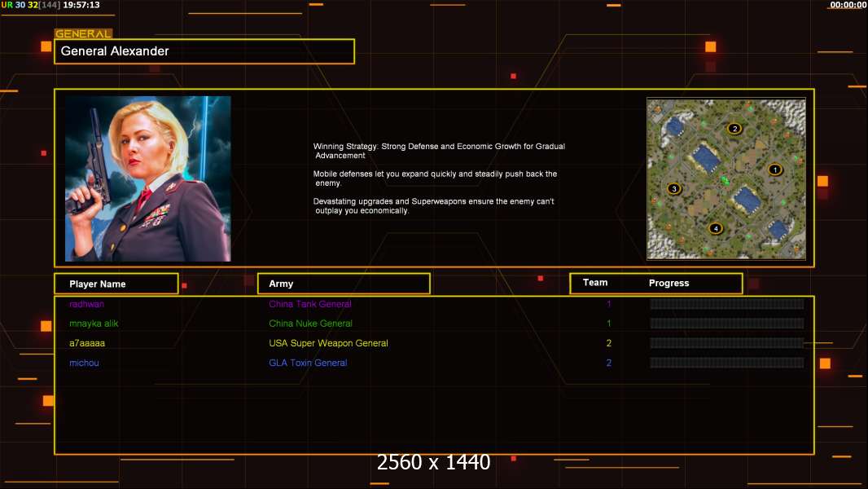This screenshot has width=868, height=489.
Task: Click the Player Name column header
Action: click(116, 284)
